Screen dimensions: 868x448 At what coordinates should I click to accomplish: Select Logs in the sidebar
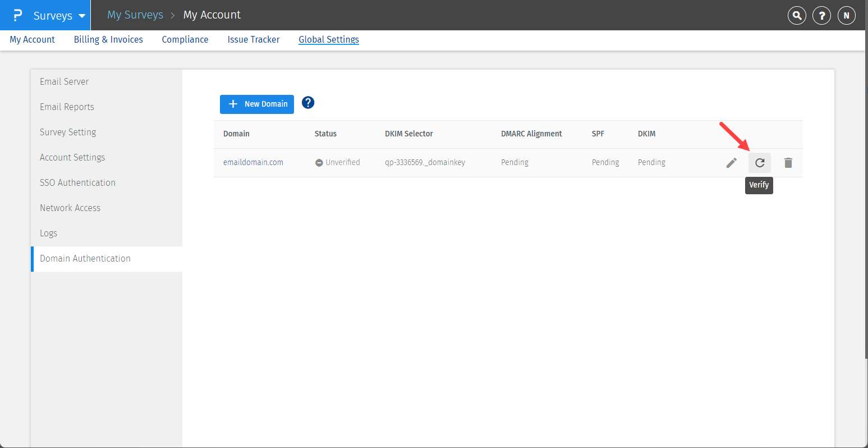click(48, 233)
